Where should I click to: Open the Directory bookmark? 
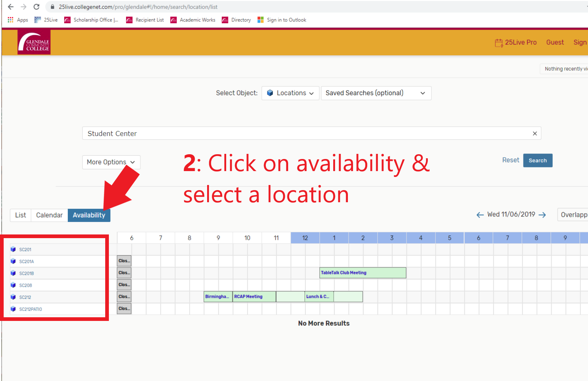(236, 20)
